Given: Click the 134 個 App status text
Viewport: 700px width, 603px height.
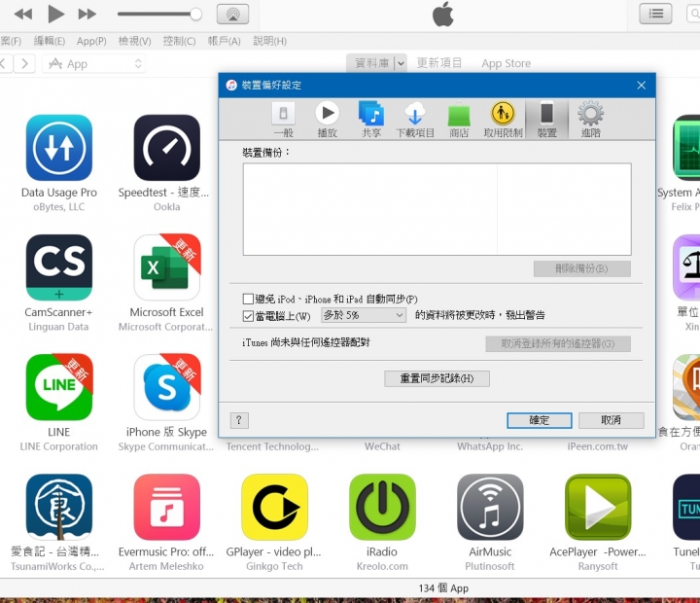Looking at the screenshot, I should point(443,588).
